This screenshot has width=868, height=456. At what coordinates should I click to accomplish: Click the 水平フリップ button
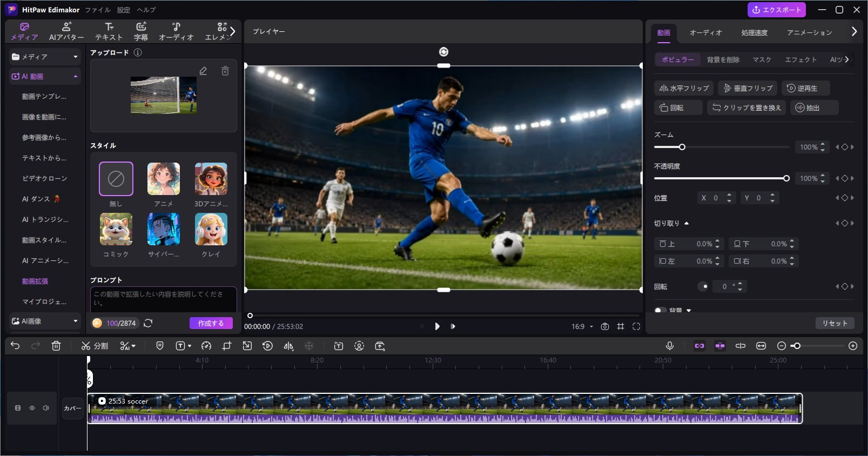[x=684, y=88]
